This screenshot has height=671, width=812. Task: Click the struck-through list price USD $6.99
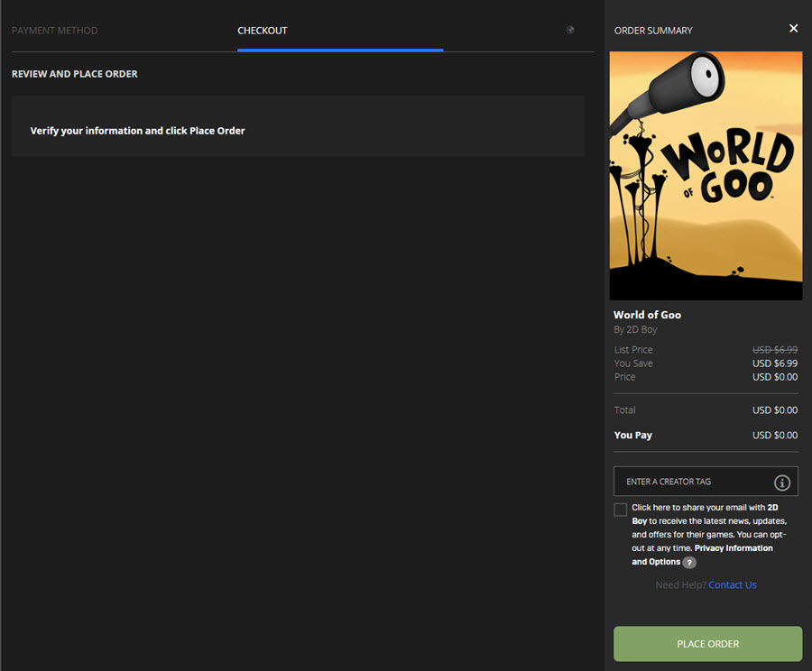coord(775,350)
